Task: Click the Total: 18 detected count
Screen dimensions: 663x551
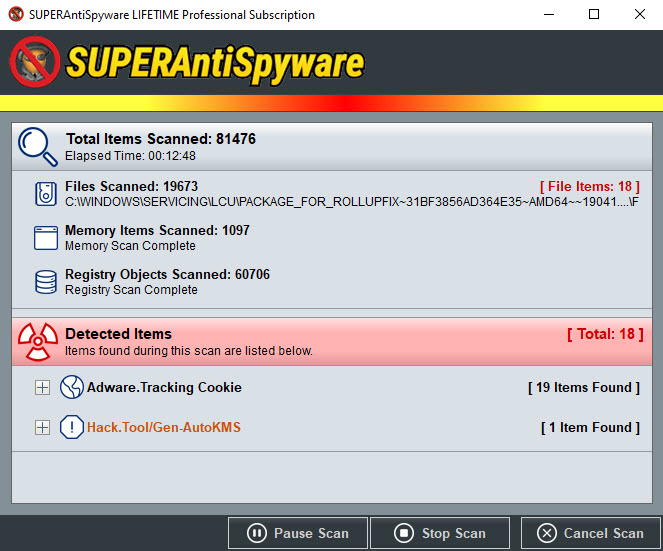Action: coord(605,334)
